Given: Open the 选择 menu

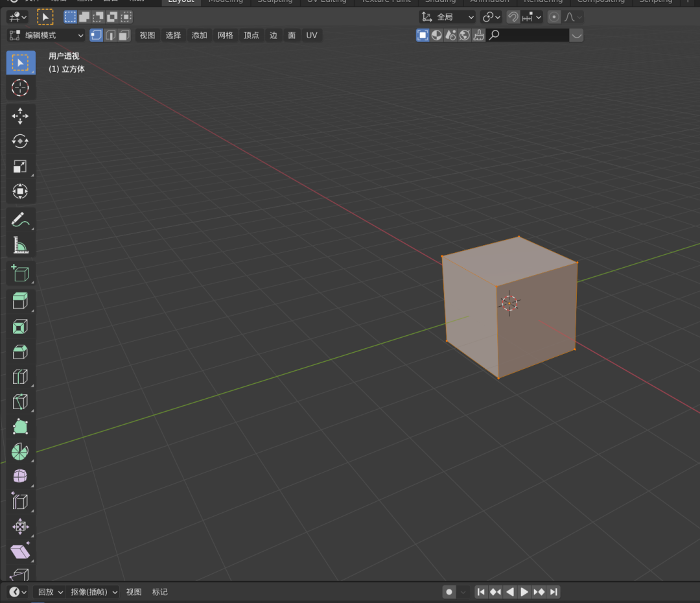Looking at the screenshot, I should [x=173, y=35].
